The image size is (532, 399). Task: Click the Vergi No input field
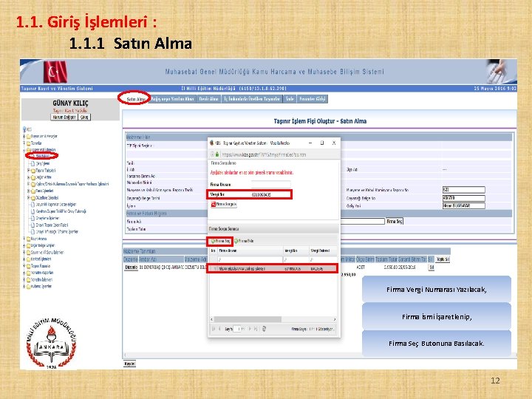point(270,194)
